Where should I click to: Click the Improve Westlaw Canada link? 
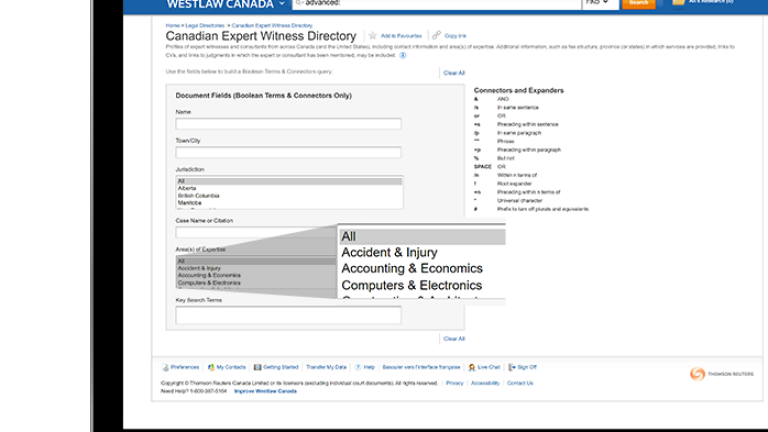(x=265, y=391)
